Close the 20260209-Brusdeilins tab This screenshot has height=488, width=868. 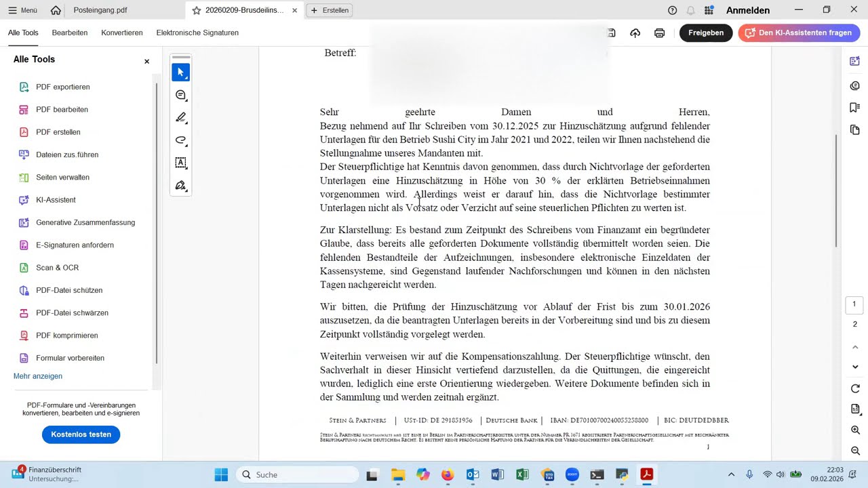tap(294, 10)
